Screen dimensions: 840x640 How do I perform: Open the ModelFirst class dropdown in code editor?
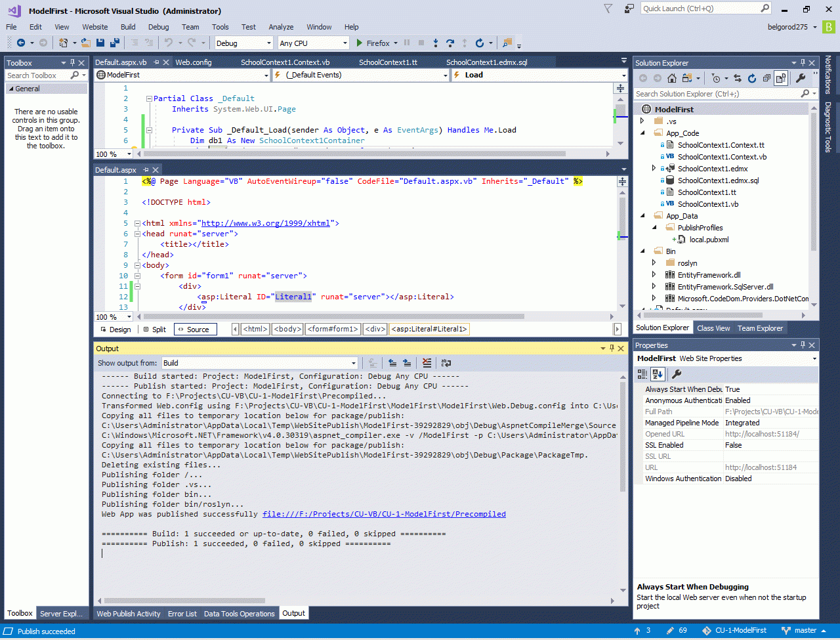[182, 75]
